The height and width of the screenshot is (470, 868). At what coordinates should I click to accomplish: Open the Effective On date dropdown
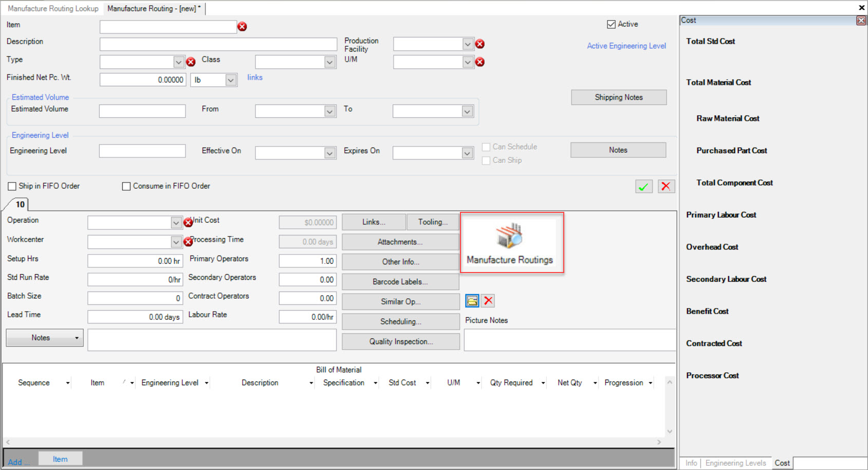(330, 153)
